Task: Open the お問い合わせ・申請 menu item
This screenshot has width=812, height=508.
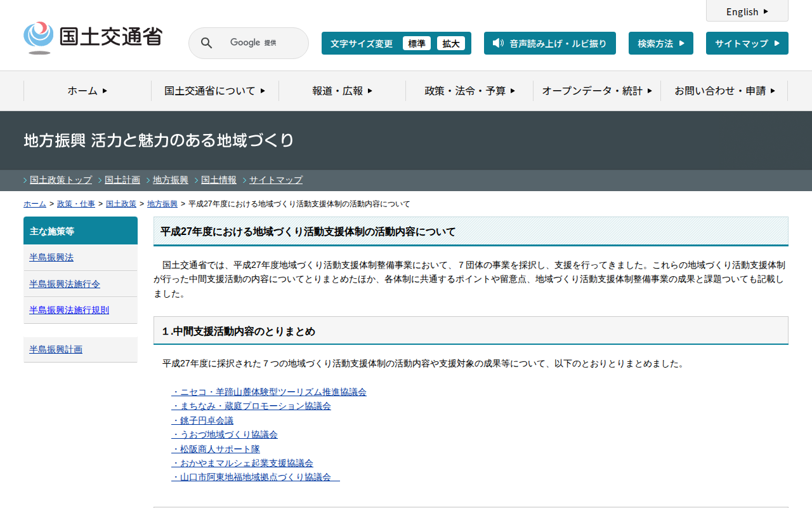Action: (x=724, y=91)
